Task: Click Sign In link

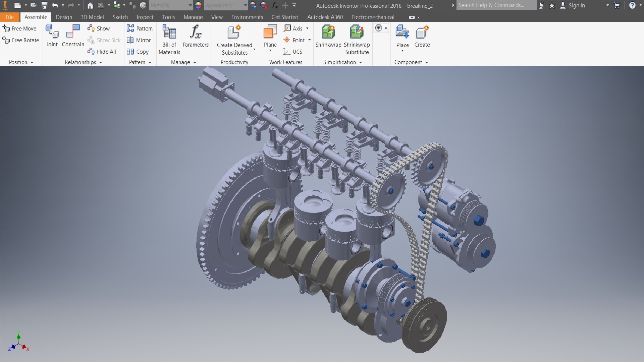Action: coord(577,5)
